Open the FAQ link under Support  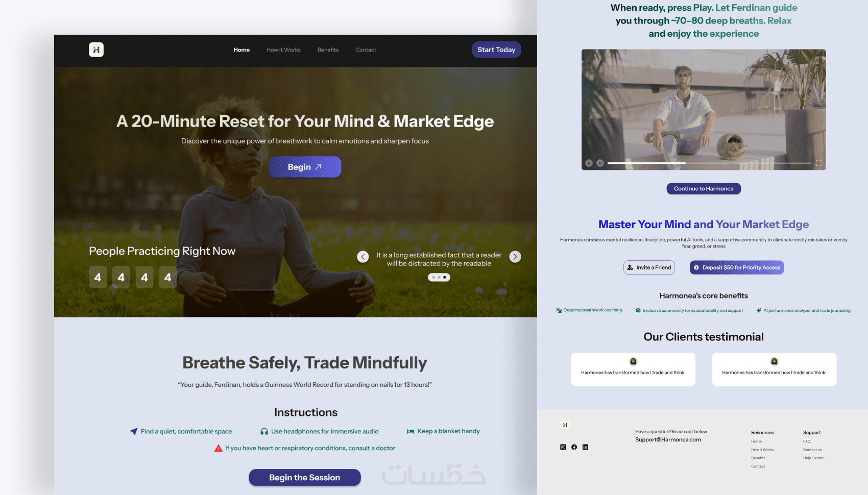(807, 441)
